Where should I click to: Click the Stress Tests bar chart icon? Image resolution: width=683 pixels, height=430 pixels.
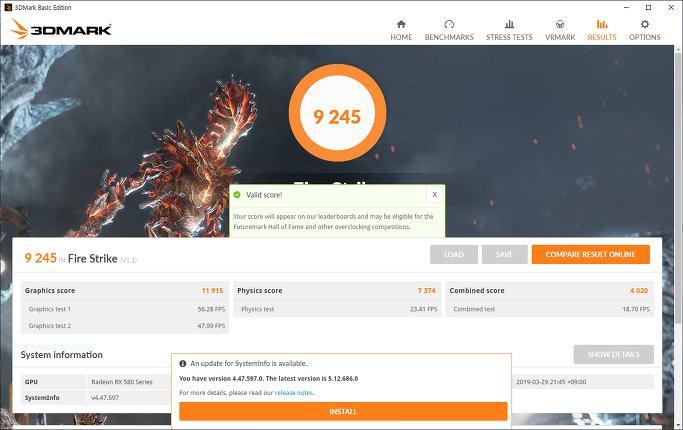click(x=509, y=24)
